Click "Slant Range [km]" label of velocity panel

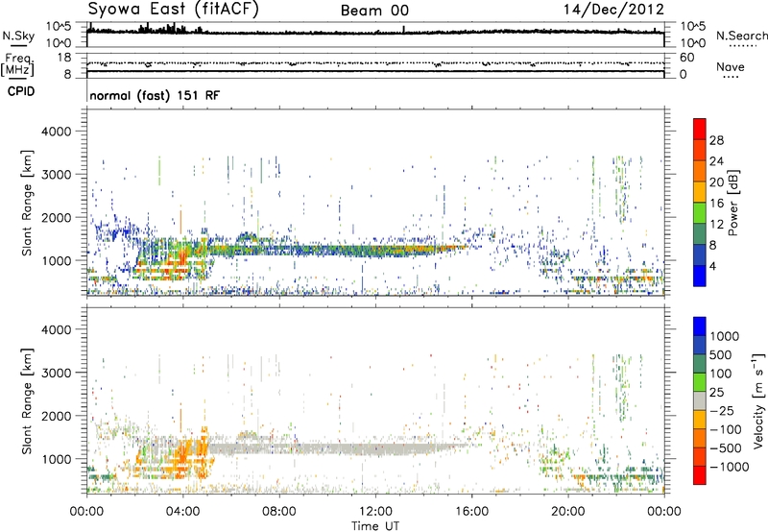(27, 400)
